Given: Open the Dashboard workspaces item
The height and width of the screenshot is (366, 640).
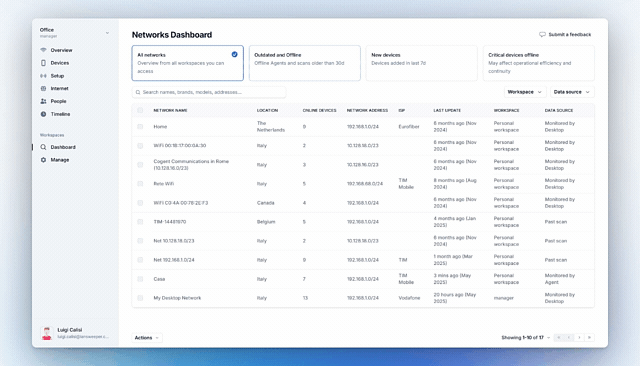Looking at the screenshot, I should [x=63, y=147].
